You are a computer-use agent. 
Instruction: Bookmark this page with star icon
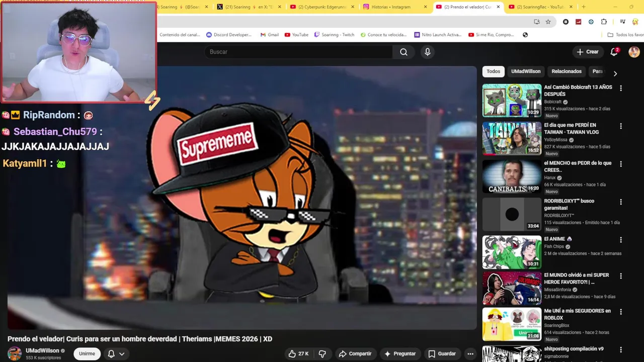pos(548,22)
